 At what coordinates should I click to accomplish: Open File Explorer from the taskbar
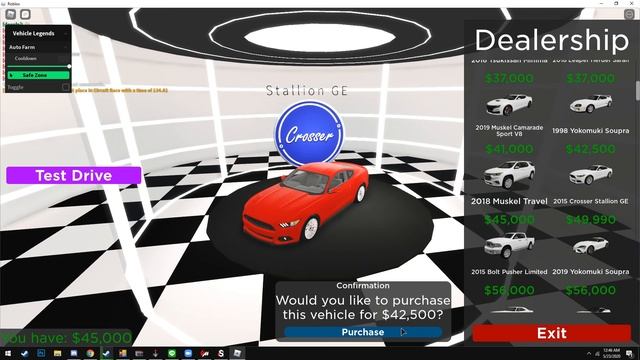(x=57, y=353)
